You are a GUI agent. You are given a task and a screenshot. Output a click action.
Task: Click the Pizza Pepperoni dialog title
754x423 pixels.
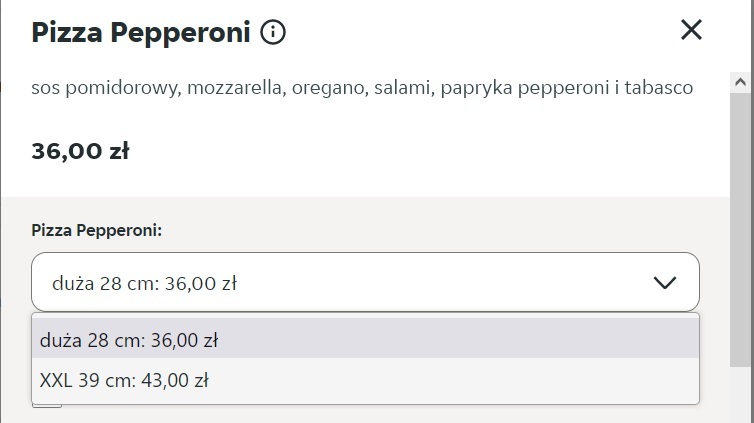(x=140, y=33)
